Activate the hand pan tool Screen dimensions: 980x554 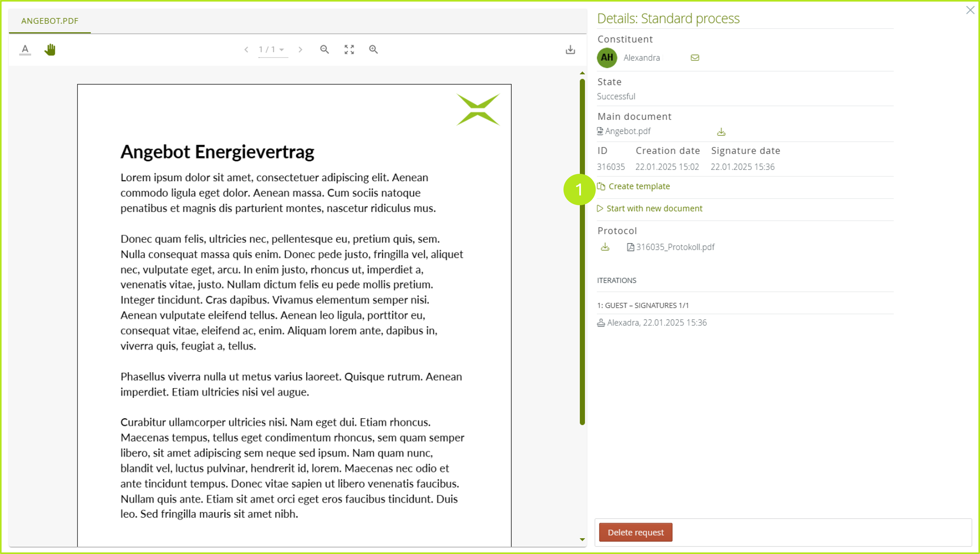(50, 49)
